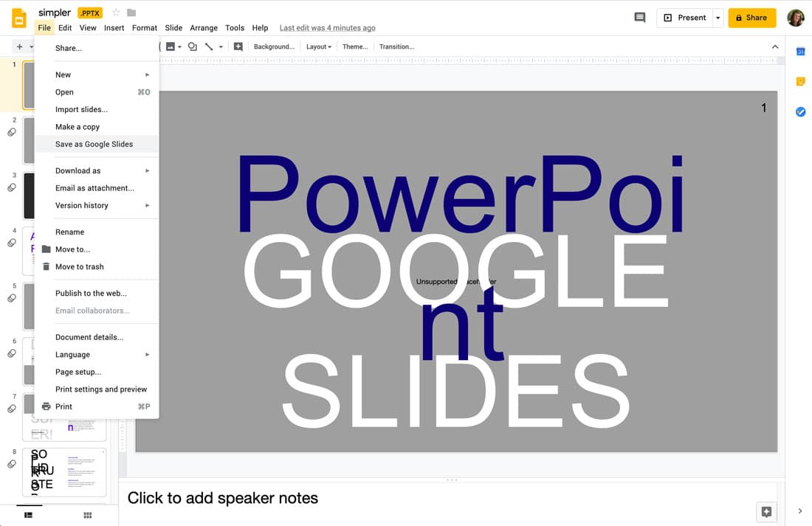Open the Layout dropdown
The height and width of the screenshot is (526, 812).
tap(317, 46)
